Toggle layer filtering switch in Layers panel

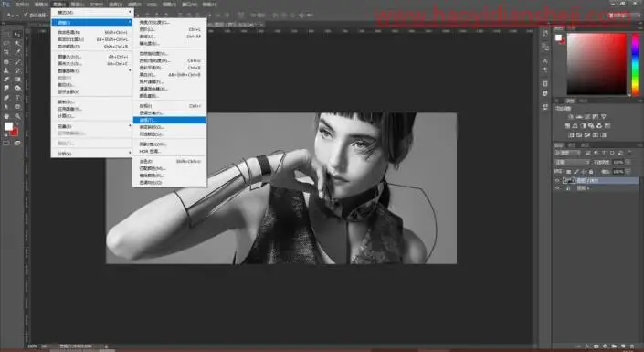coord(629,153)
